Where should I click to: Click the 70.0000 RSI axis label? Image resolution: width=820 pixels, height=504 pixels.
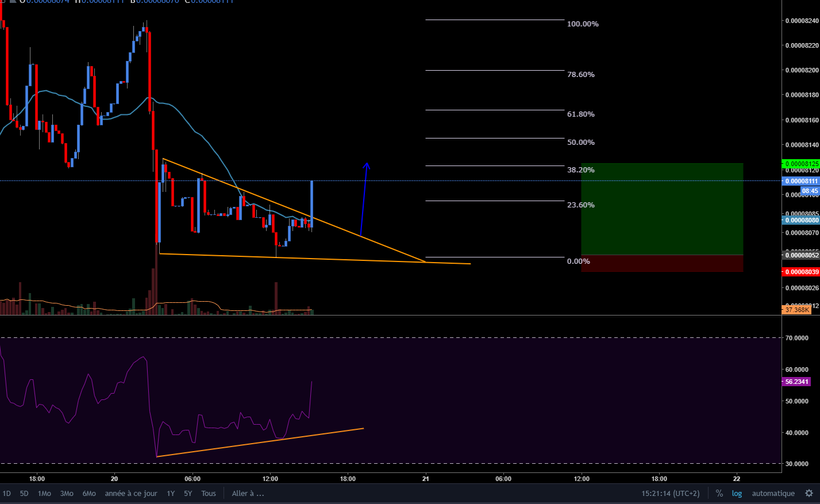coord(797,338)
